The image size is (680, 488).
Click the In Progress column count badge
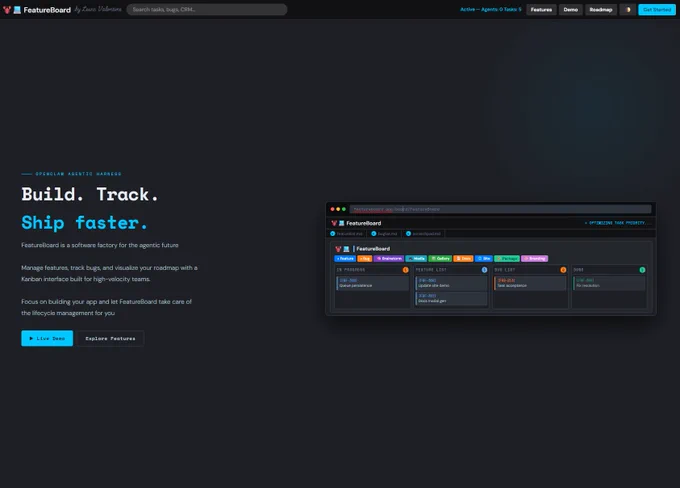405,270
